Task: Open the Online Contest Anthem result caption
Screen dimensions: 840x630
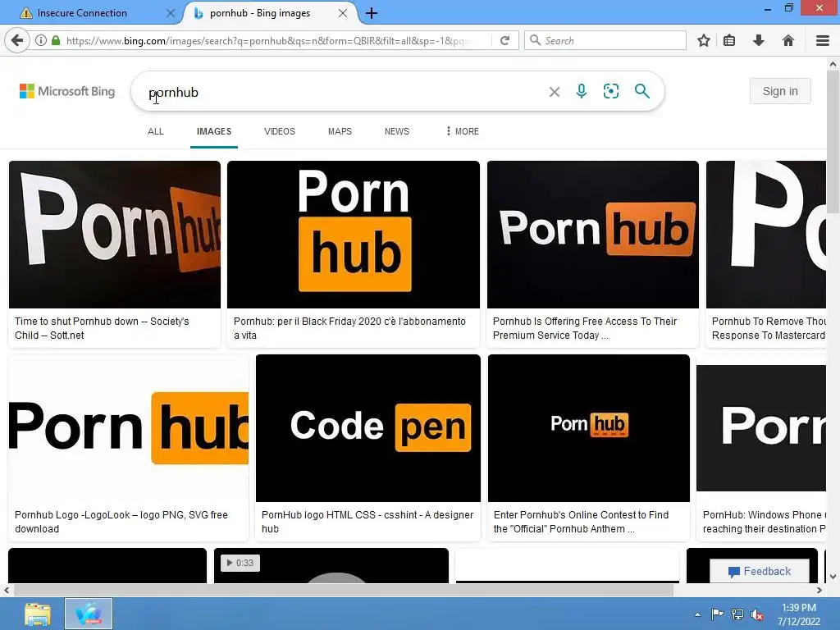Action: [x=582, y=521]
